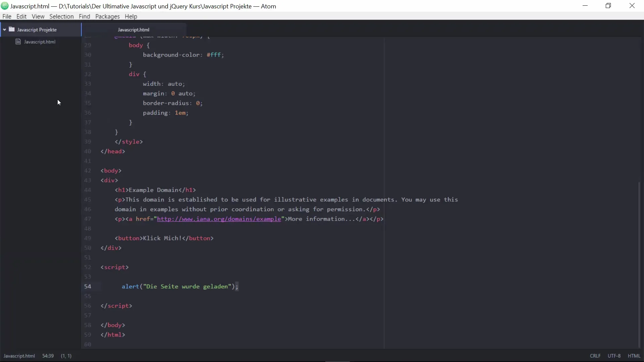
Task: Click the background-color: #fff line
Action: coord(183,55)
